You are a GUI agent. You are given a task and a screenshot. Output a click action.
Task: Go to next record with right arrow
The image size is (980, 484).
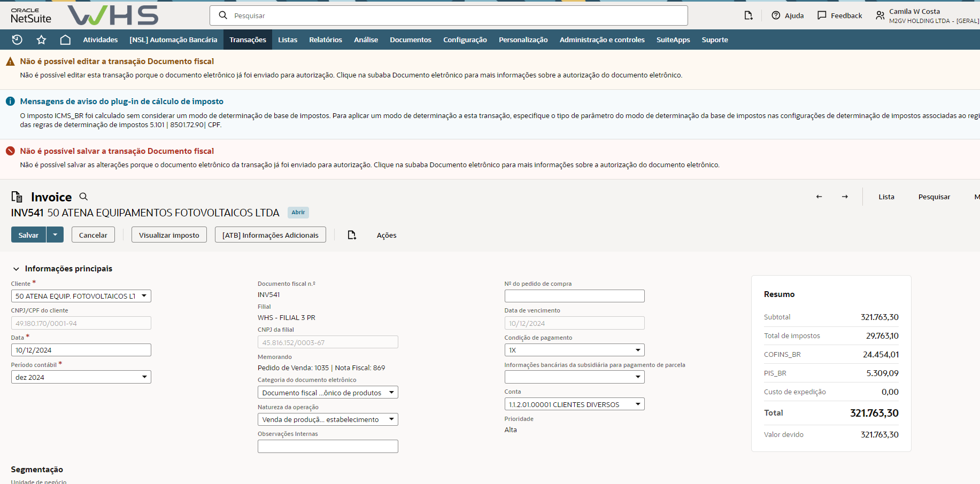[845, 197]
